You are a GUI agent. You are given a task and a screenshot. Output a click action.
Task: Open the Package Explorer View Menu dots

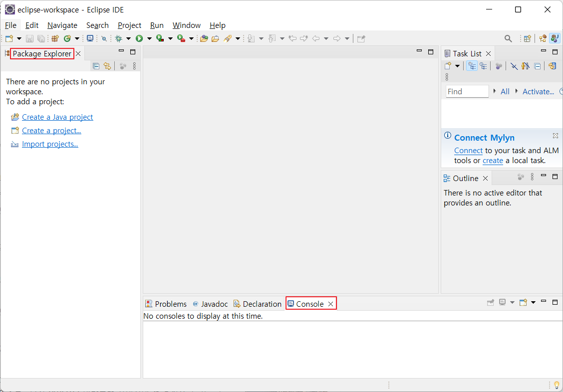[134, 66]
